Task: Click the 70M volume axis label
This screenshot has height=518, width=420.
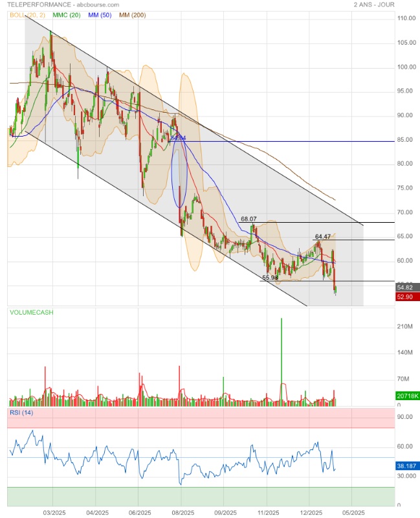Action: coord(403,379)
